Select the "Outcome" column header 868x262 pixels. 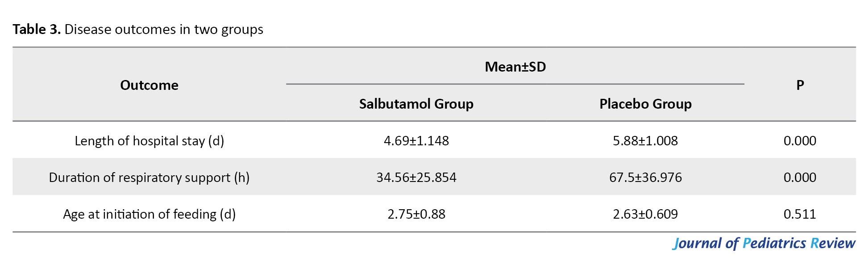click(149, 85)
